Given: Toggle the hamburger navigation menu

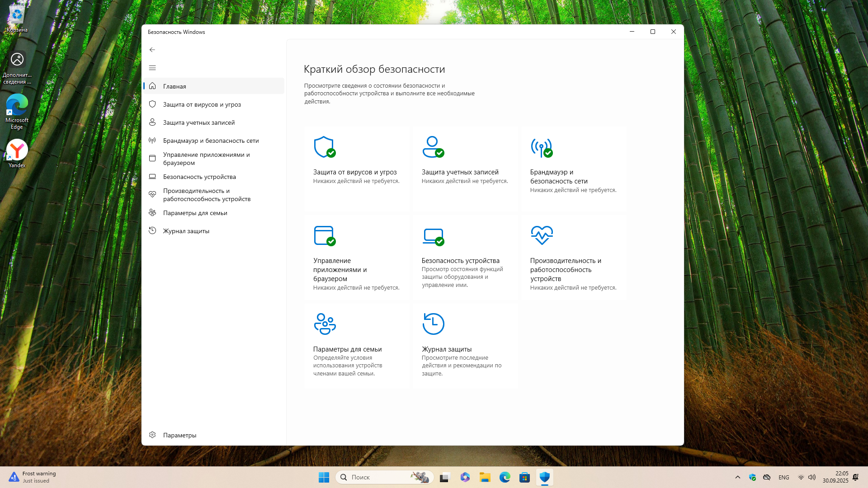Looking at the screenshot, I should (152, 68).
